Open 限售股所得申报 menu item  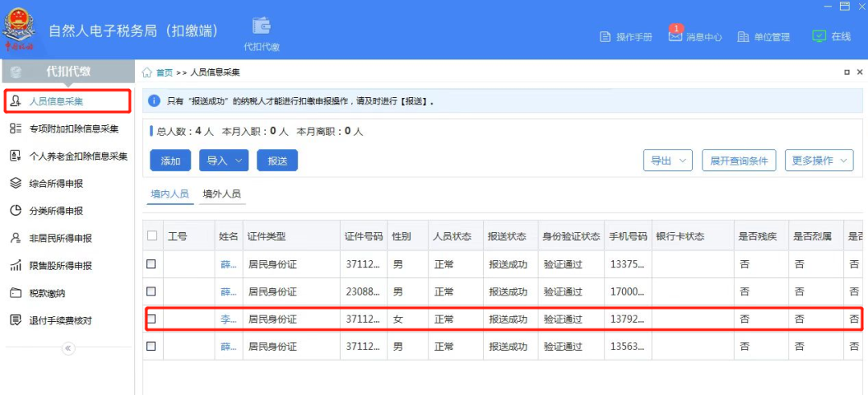click(60, 266)
